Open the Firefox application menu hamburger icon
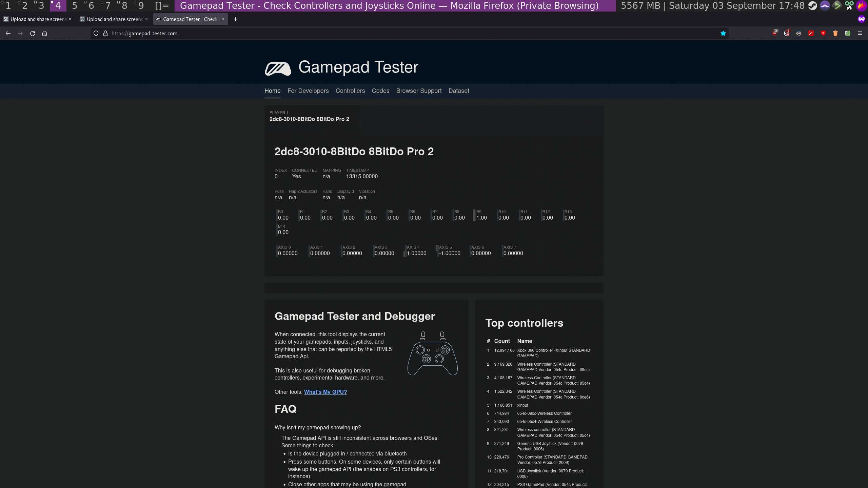The image size is (868, 488). tap(860, 33)
